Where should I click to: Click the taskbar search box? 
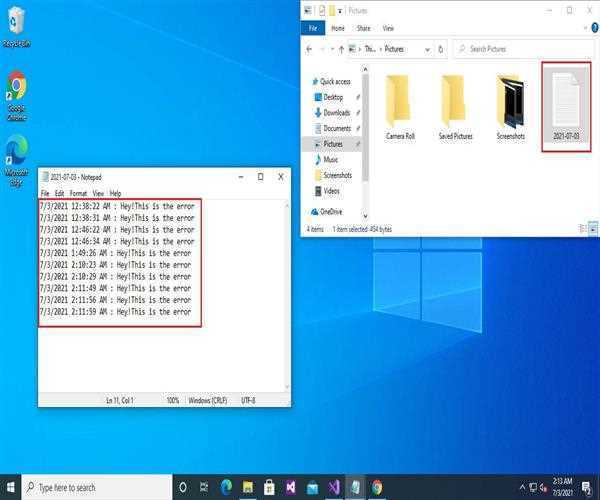(95, 487)
